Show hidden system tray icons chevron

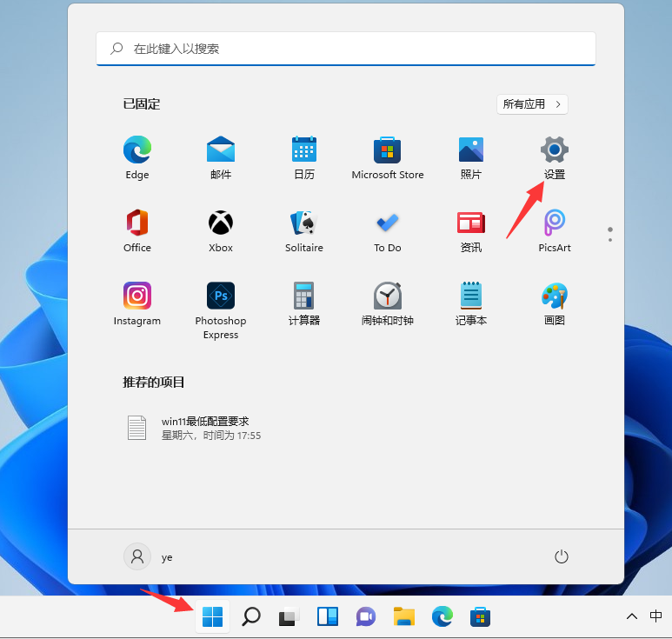pos(632,616)
